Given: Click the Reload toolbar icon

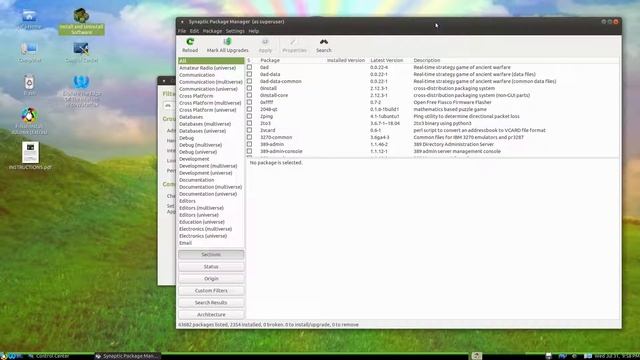Looking at the screenshot, I should point(190,45).
